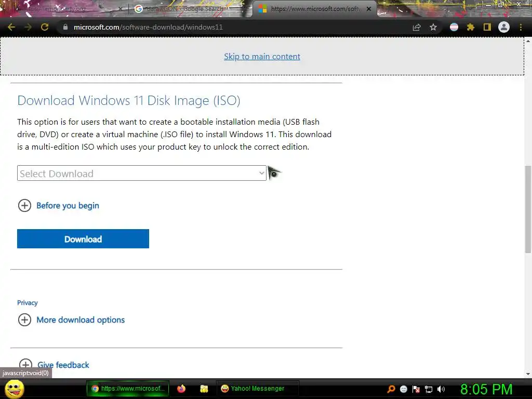Close the first browser tab
Viewport: 532px width, 399px height.
coord(120,9)
